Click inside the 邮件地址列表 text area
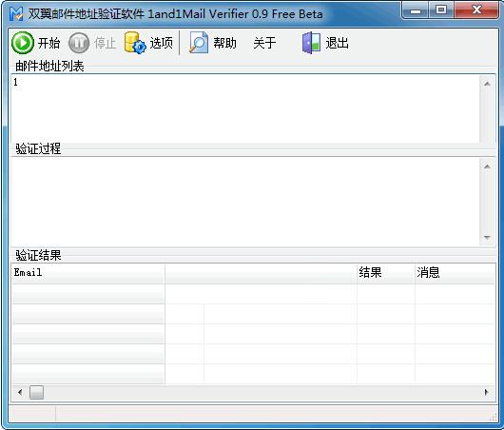The width and height of the screenshot is (504, 430). pyautogui.click(x=245, y=108)
